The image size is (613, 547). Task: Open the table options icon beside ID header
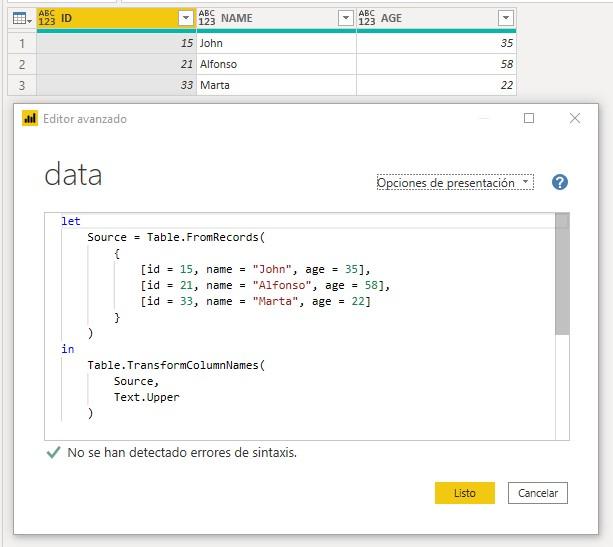[x=22, y=18]
